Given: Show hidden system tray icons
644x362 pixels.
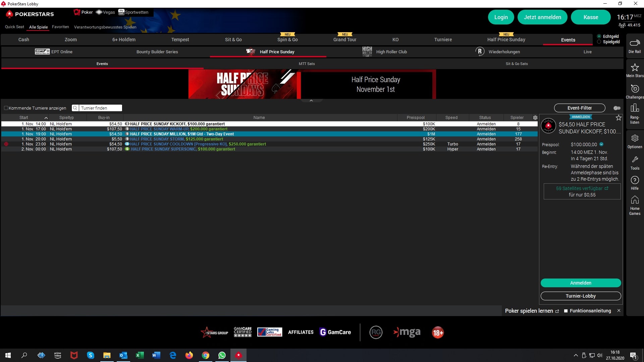Looking at the screenshot, I should [576, 355].
